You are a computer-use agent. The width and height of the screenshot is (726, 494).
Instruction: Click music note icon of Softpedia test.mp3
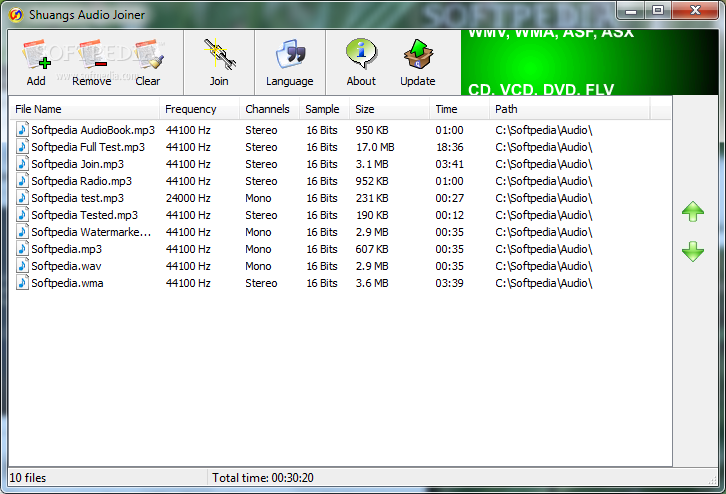[x=22, y=198]
